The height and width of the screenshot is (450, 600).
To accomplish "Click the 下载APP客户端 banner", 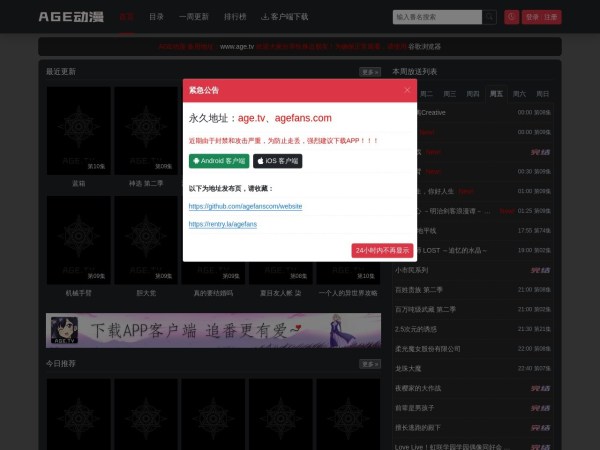I will click(213, 330).
